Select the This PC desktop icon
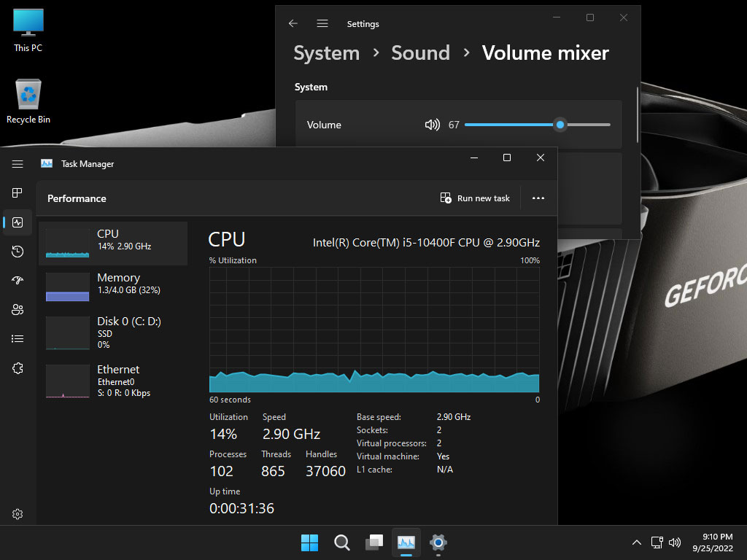Image resolution: width=747 pixels, height=560 pixels. (28, 31)
